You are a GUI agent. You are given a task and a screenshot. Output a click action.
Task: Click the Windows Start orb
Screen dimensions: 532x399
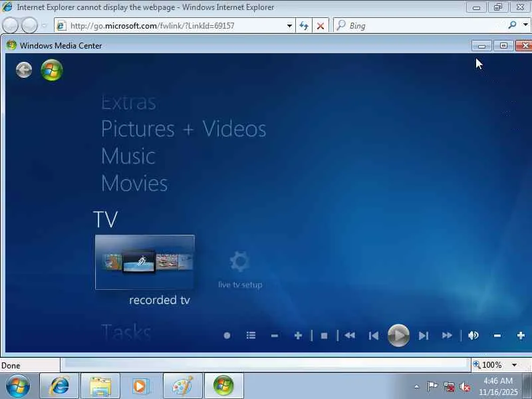point(18,386)
